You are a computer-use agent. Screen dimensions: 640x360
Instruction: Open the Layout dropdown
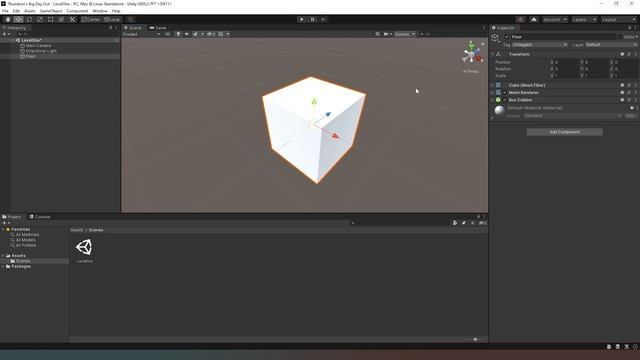coord(618,19)
